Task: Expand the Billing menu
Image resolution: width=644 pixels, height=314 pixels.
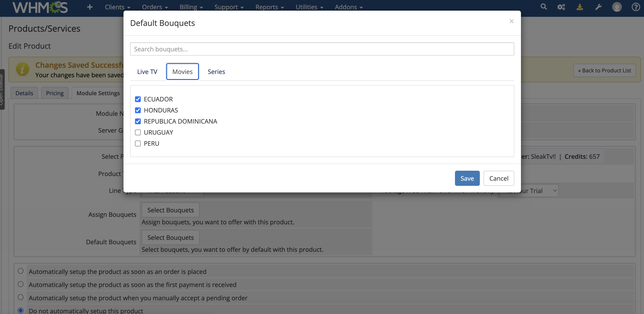Action: tap(191, 7)
